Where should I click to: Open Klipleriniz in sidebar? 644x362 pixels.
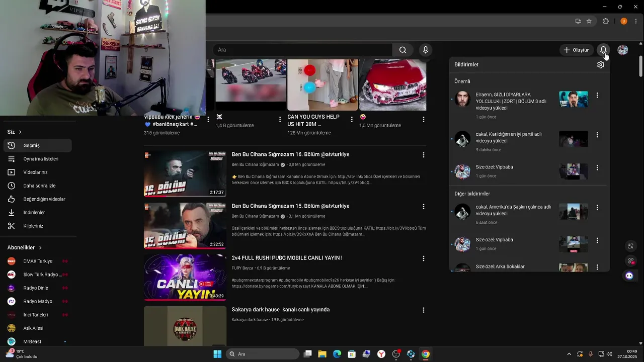[x=38, y=226]
